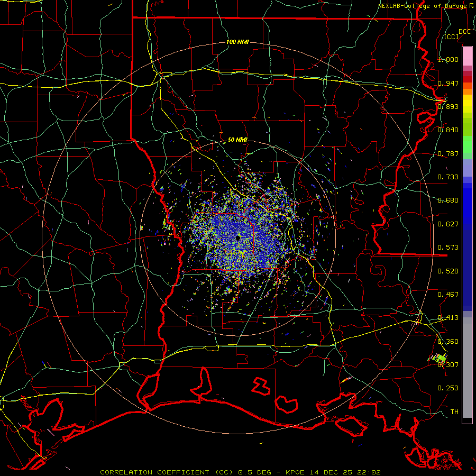This screenshot has height=476, width=476.
Task: Click the 0.573 scale value
Action: 448,248
